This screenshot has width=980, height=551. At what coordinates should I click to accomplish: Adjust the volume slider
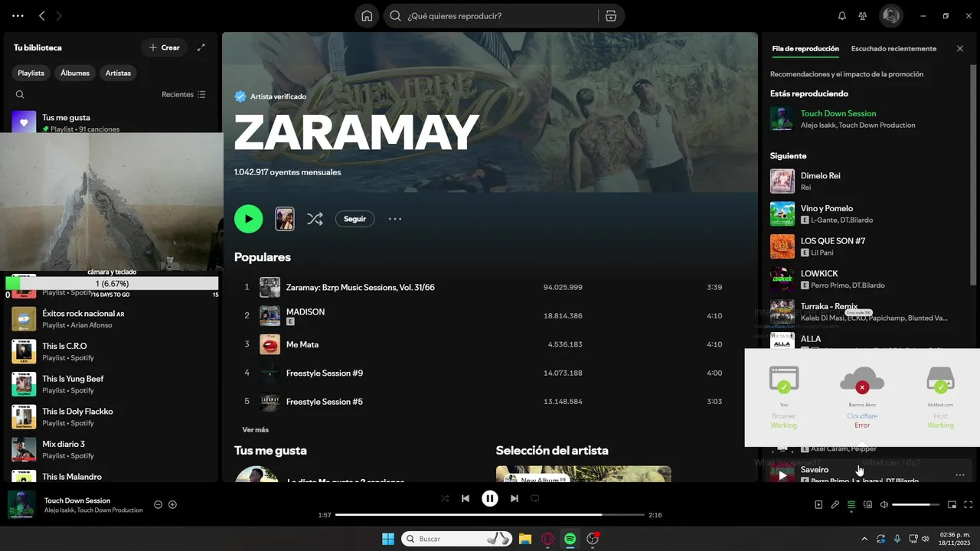click(x=916, y=505)
